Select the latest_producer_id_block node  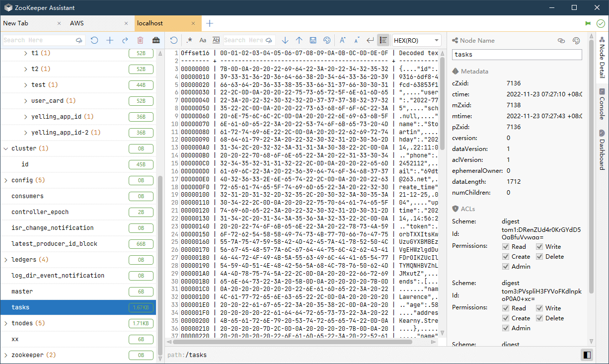tap(78, 244)
